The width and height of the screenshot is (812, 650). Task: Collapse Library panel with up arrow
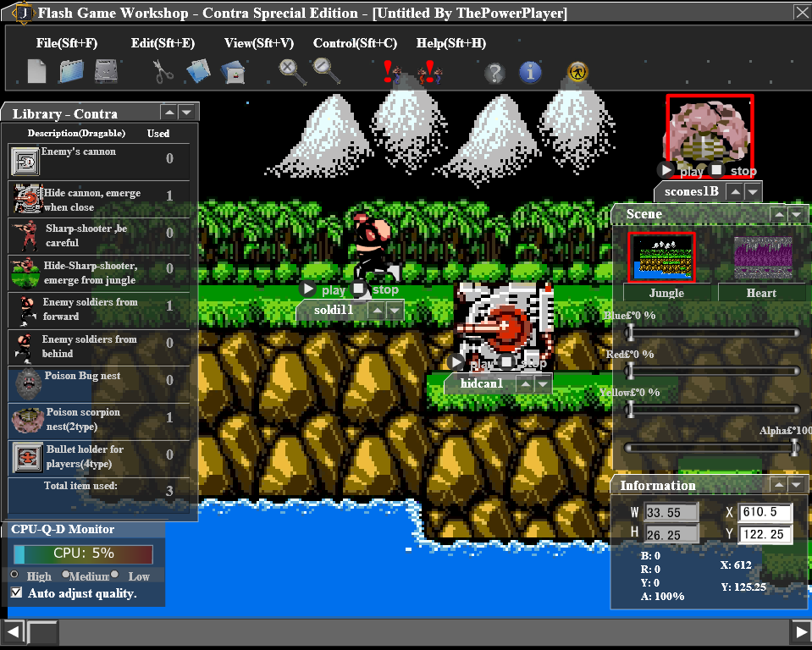pos(169,112)
